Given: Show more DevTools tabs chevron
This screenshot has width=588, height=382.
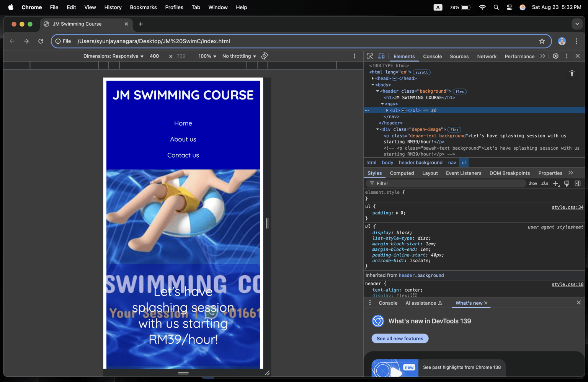Looking at the screenshot, I should [543, 56].
